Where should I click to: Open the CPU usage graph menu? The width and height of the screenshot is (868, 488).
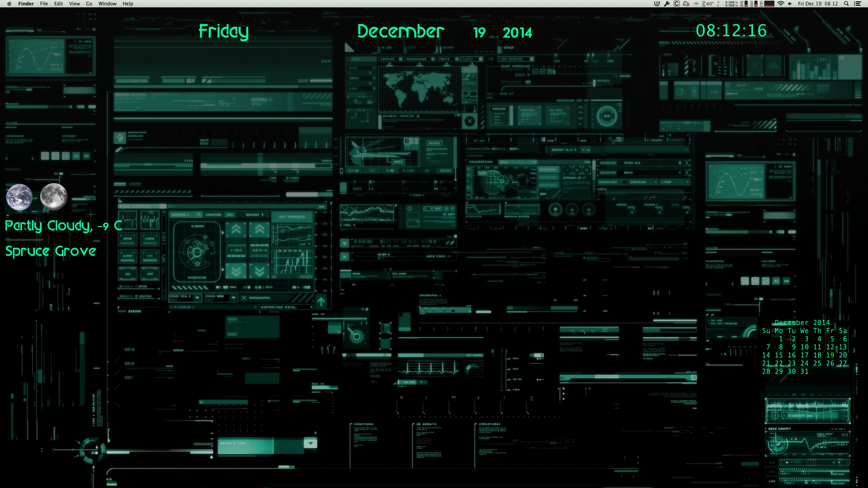point(768,4)
